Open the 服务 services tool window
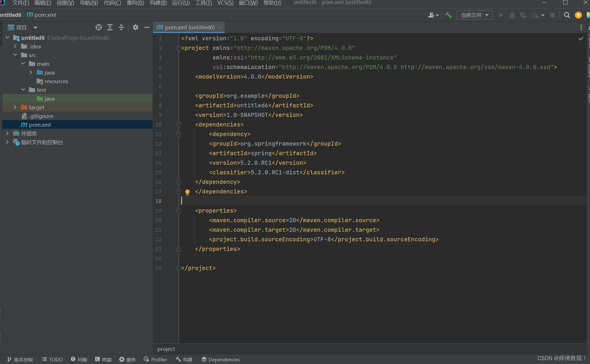 pyautogui.click(x=128, y=360)
